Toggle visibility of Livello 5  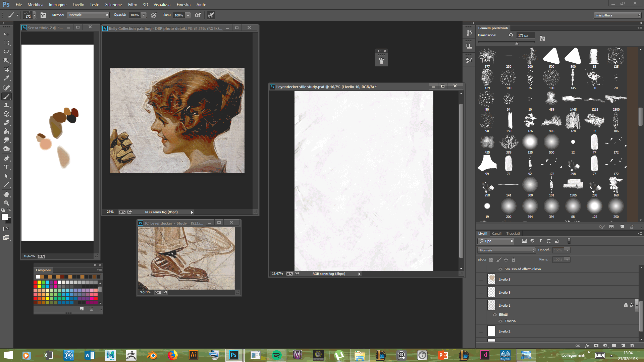click(481, 279)
